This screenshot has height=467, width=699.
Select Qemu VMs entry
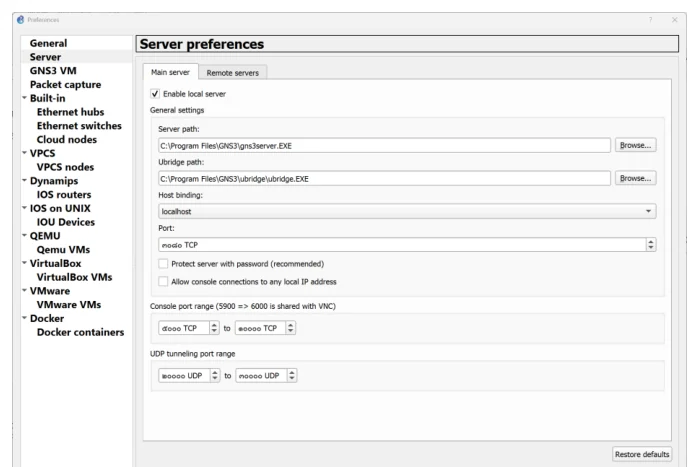point(63,250)
